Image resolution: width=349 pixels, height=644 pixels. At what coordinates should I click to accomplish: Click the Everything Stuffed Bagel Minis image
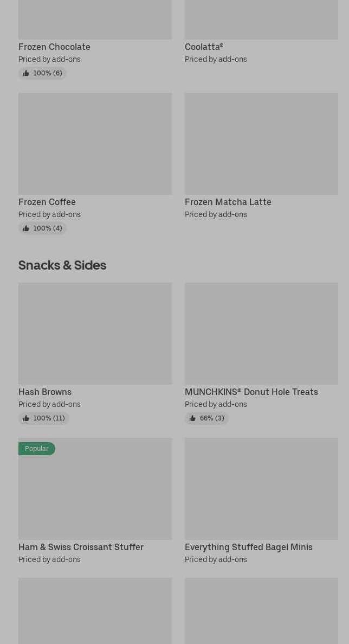pos(261,489)
